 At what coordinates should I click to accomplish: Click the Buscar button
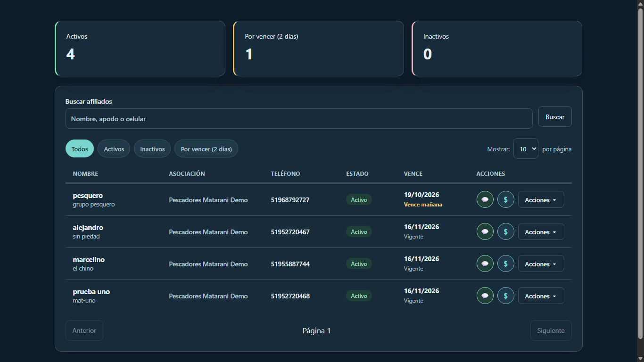pos(555,116)
